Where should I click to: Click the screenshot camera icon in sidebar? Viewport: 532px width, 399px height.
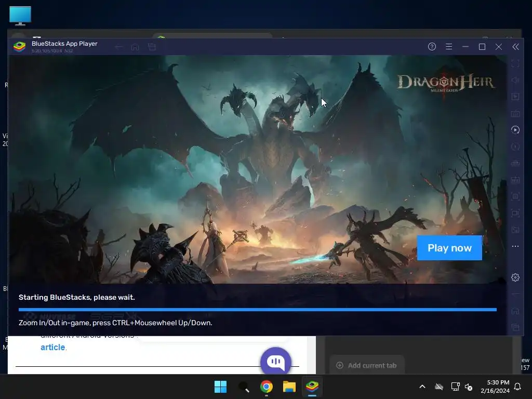tap(515, 196)
